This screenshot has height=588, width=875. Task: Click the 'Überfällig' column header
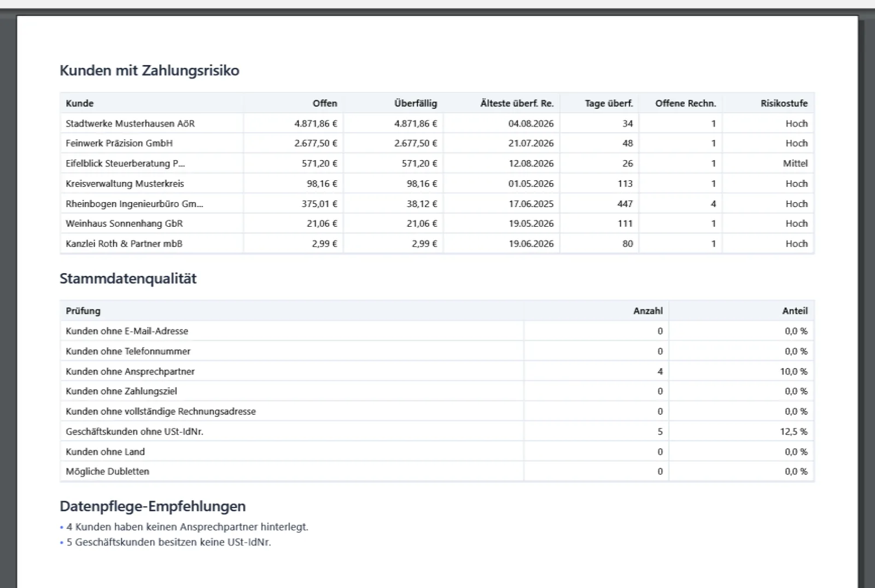(x=416, y=103)
